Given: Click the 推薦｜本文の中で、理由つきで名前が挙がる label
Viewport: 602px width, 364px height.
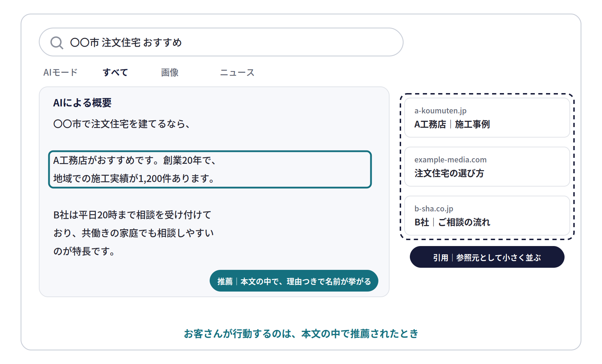Looking at the screenshot, I should [294, 281].
